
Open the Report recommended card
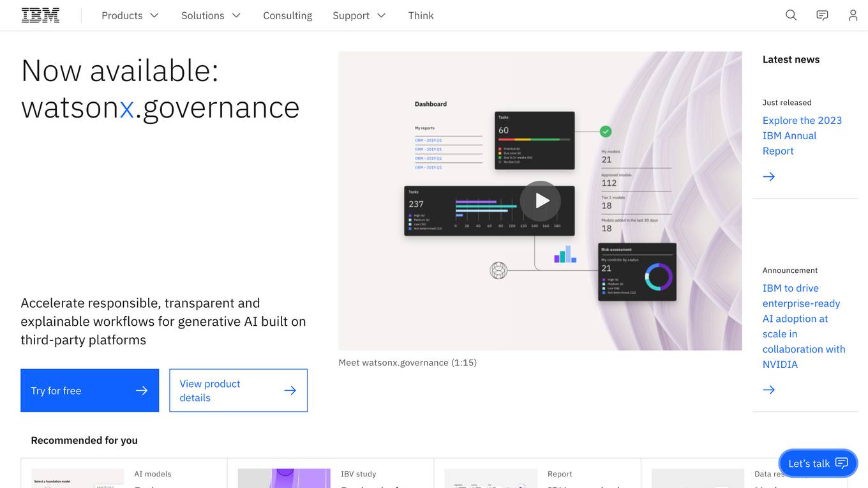tap(537, 473)
